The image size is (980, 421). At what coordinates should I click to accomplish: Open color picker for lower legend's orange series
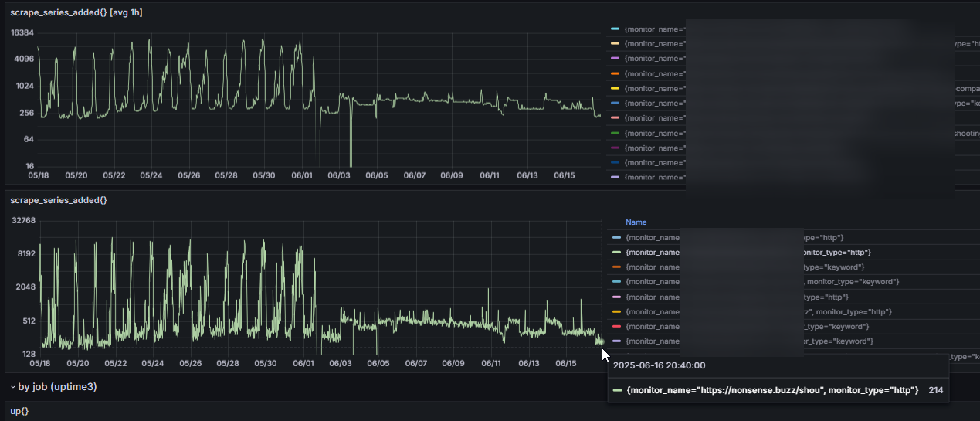pyautogui.click(x=615, y=267)
